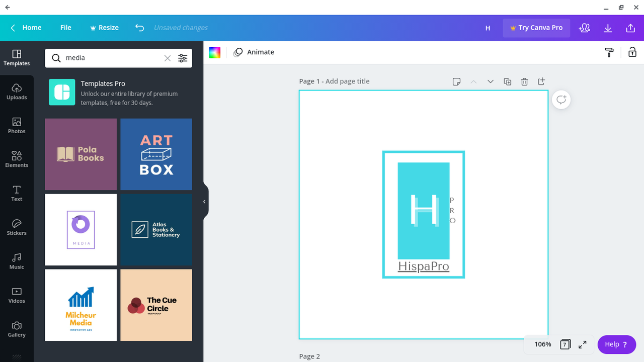Add a new page icon
This screenshot has height=362, width=644.
541,81
